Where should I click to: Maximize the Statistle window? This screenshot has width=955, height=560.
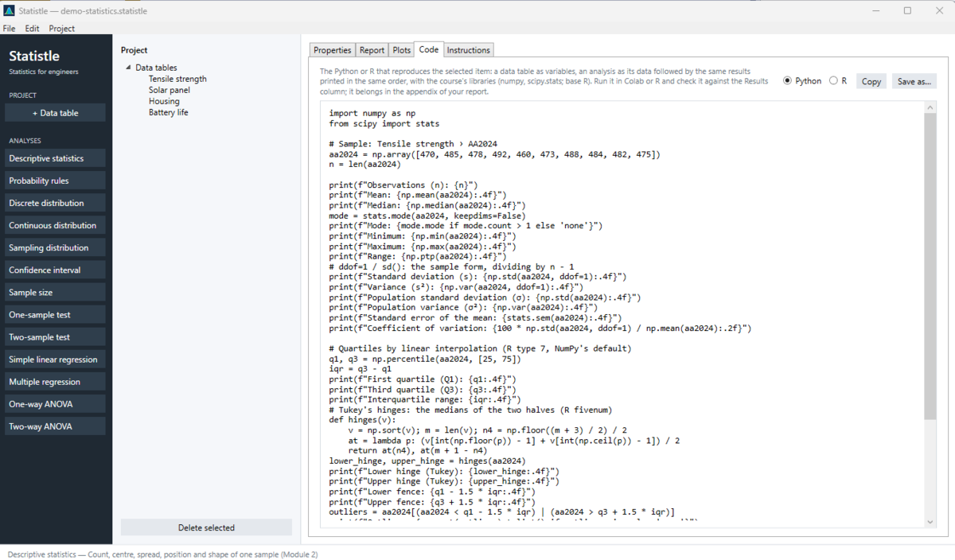(x=907, y=11)
